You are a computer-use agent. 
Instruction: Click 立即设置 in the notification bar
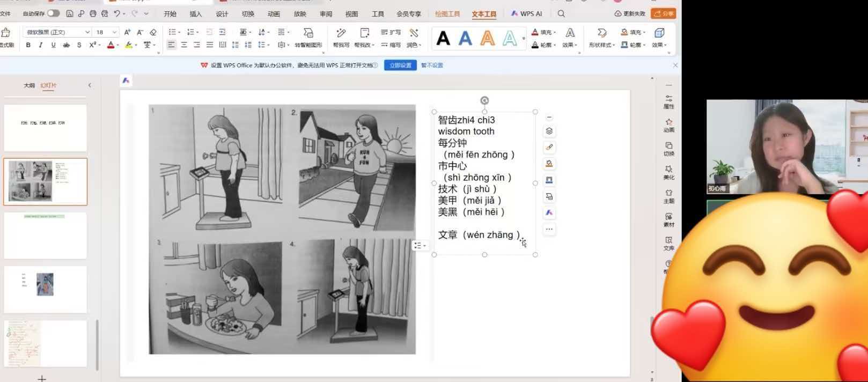400,65
